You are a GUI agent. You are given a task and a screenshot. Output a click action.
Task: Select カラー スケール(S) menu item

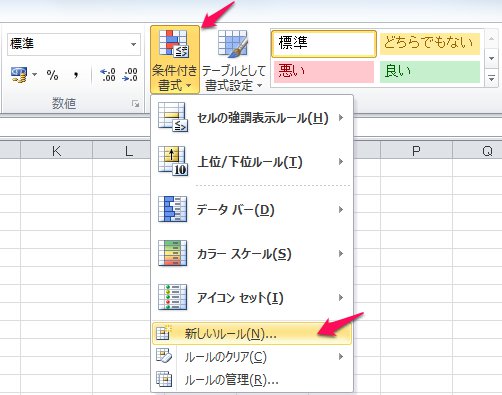[x=252, y=254]
